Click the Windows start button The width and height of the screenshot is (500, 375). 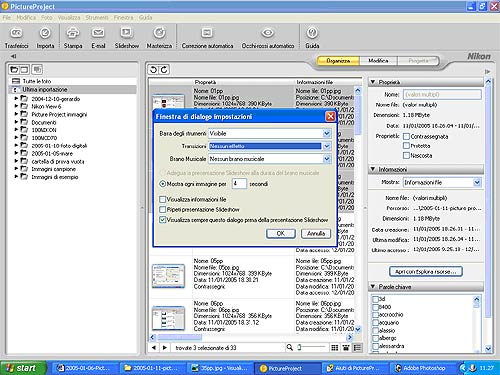click(x=23, y=368)
